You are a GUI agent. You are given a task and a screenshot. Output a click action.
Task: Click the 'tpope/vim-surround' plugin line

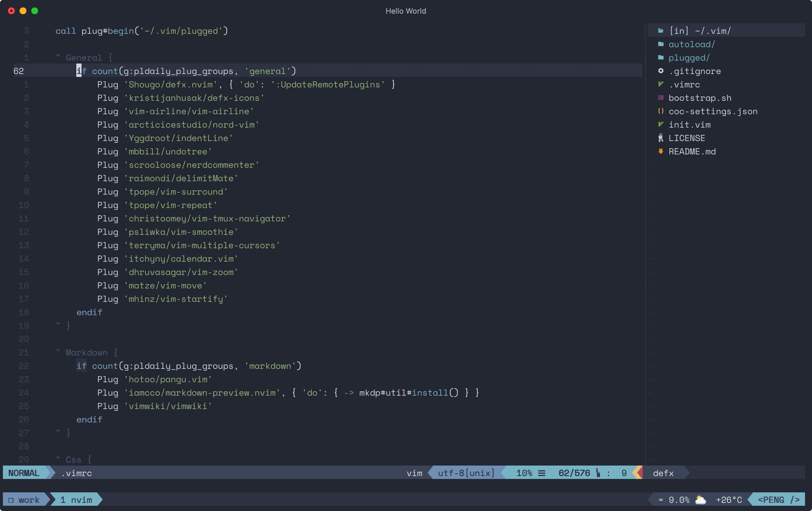[163, 192]
